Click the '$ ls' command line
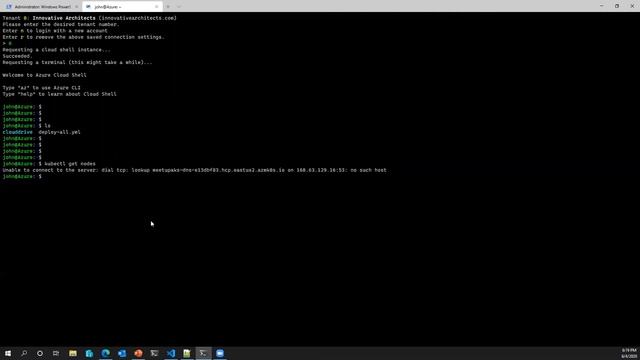The image size is (640, 360). click(27, 126)
